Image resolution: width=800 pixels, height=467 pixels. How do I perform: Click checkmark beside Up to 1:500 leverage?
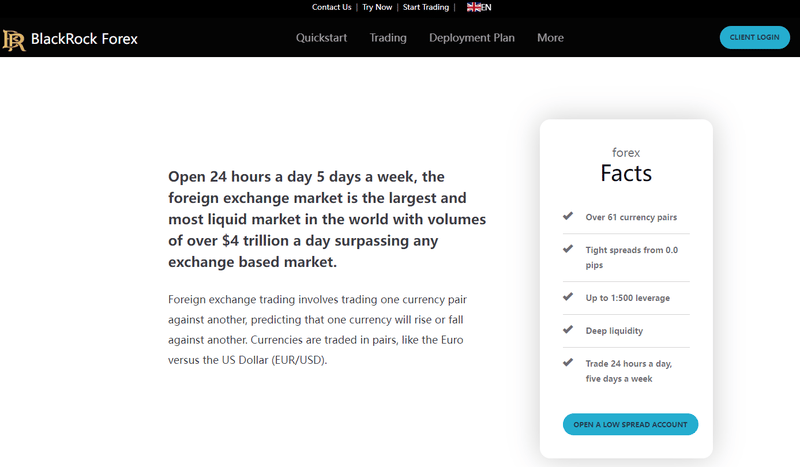point(568,297)
